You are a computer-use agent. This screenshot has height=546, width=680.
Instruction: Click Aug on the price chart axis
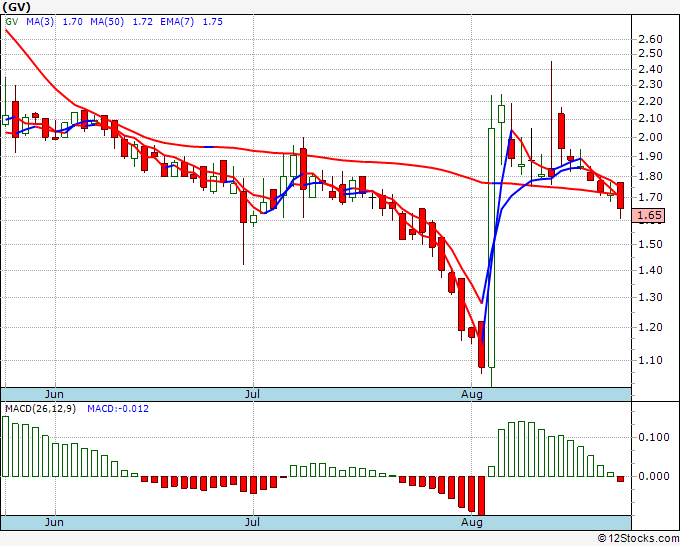[x=471, y=395]
